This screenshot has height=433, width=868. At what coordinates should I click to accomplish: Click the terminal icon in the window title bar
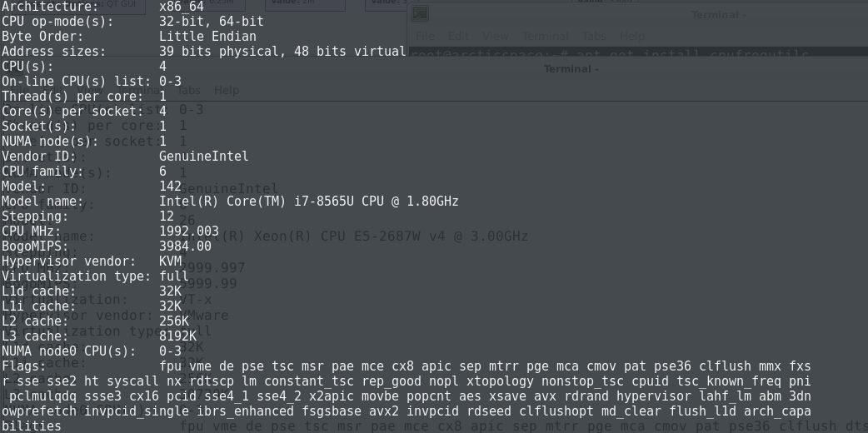tap(420, 14)
